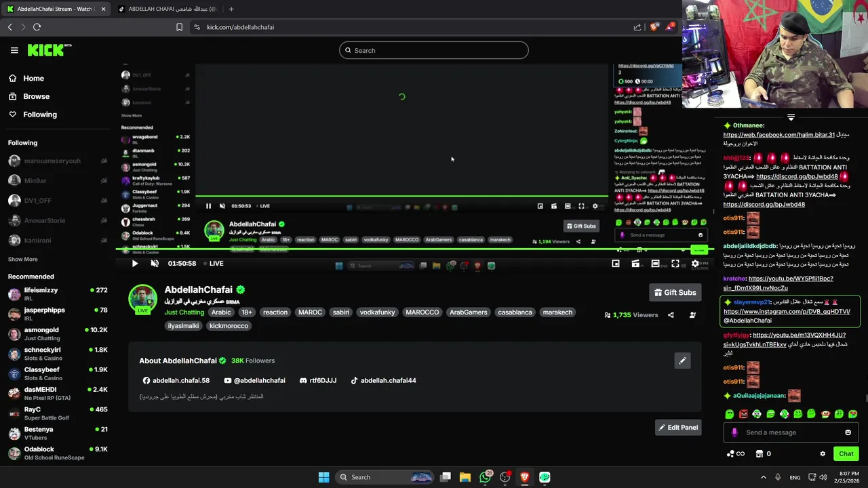Click the chat scrollbar

click(x=865, y=399)
